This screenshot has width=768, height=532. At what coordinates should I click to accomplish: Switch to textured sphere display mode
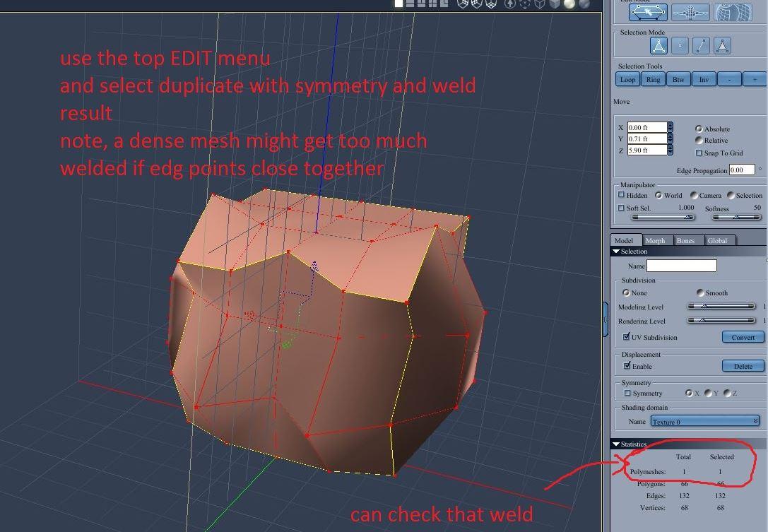coord(584,4)
